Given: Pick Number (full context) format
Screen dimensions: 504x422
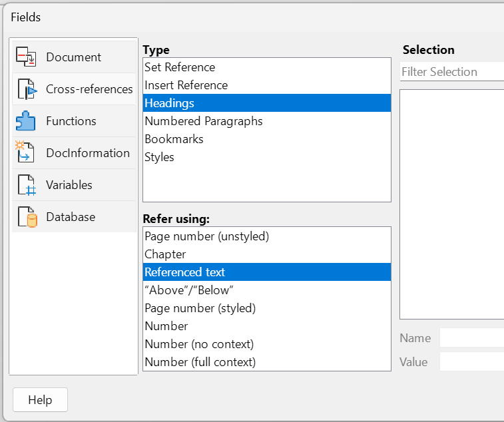Looking at the screenshot, I should click(x=267, y=362).
